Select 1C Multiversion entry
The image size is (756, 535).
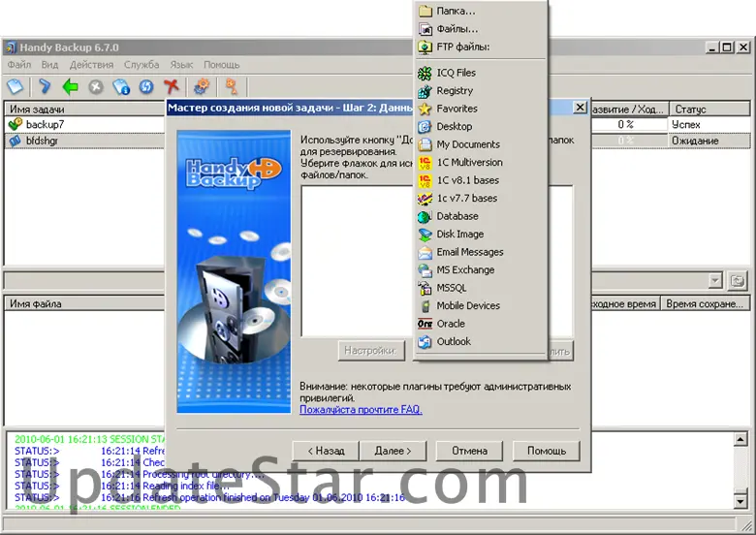click(481, 163)
